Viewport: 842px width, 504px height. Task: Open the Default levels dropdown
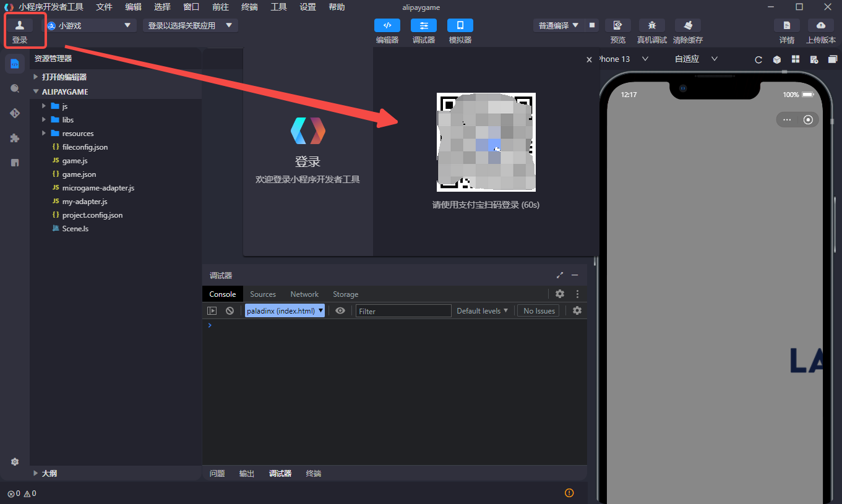point(482,311)
